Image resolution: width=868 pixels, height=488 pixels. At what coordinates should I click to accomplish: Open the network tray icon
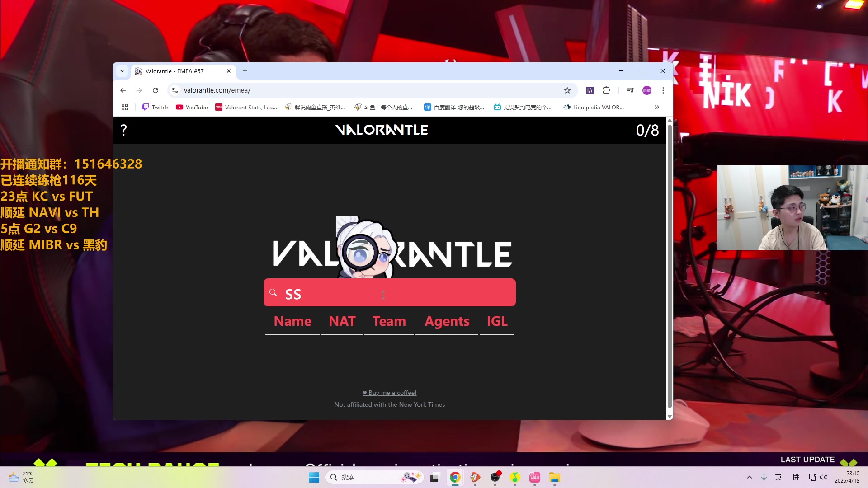point(813,477)
